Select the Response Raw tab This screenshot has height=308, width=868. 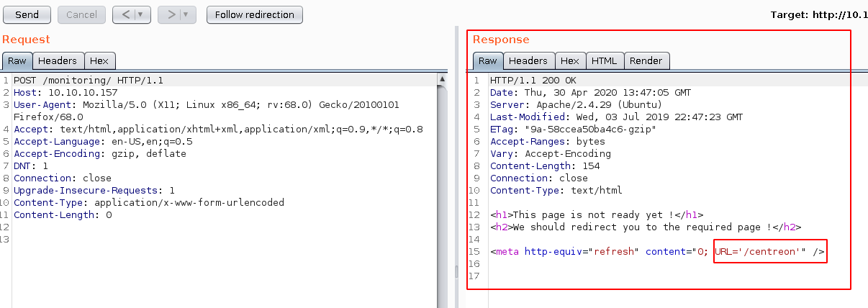coord(487,61)
